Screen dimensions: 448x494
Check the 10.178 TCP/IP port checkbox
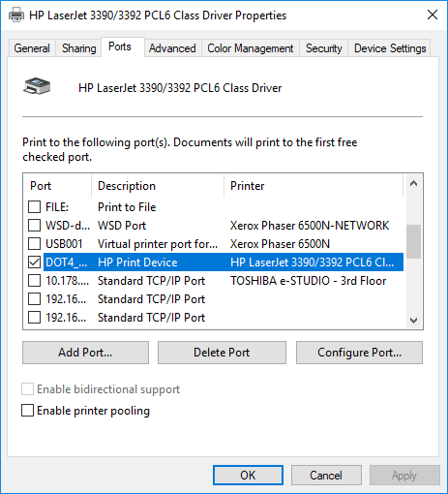34,281
